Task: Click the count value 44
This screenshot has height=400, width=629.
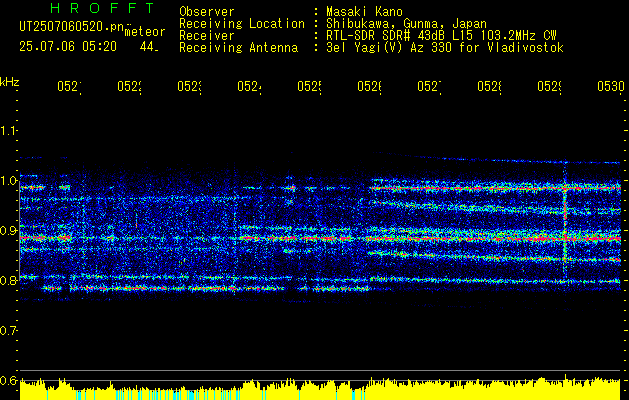Action: click(149, 47)
